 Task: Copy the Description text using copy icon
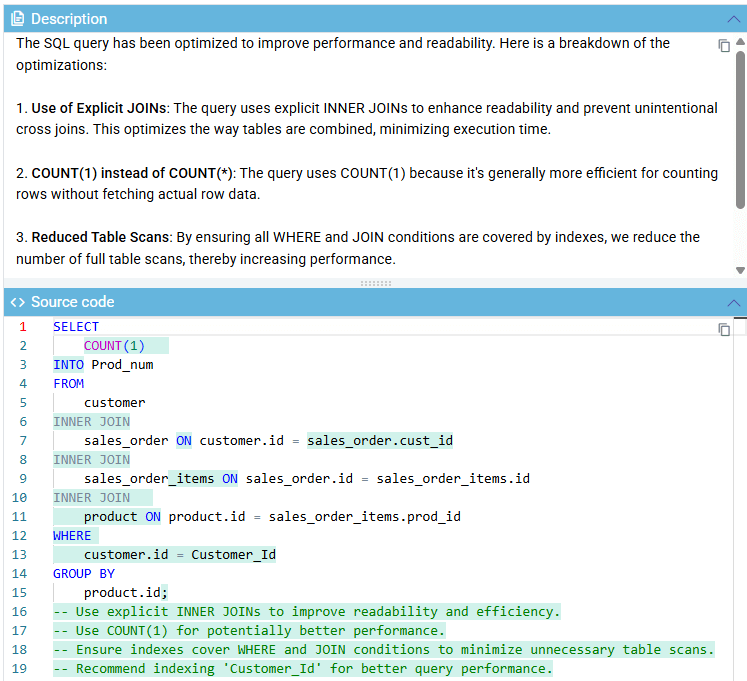(x=724, y=46)
